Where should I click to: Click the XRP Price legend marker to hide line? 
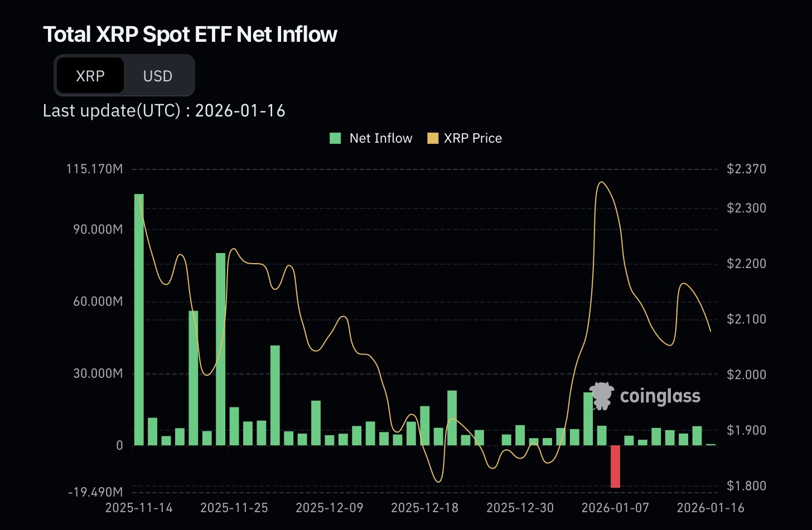click(432, 138)
